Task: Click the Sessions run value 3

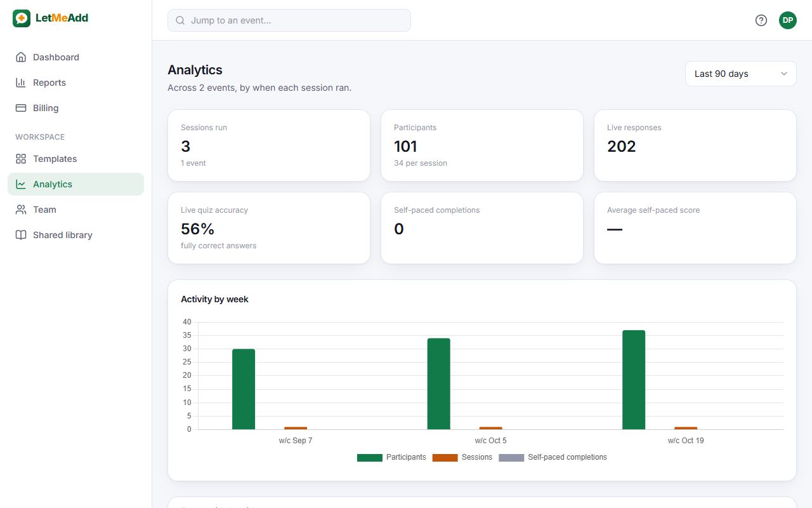Action: coord(186,147)
